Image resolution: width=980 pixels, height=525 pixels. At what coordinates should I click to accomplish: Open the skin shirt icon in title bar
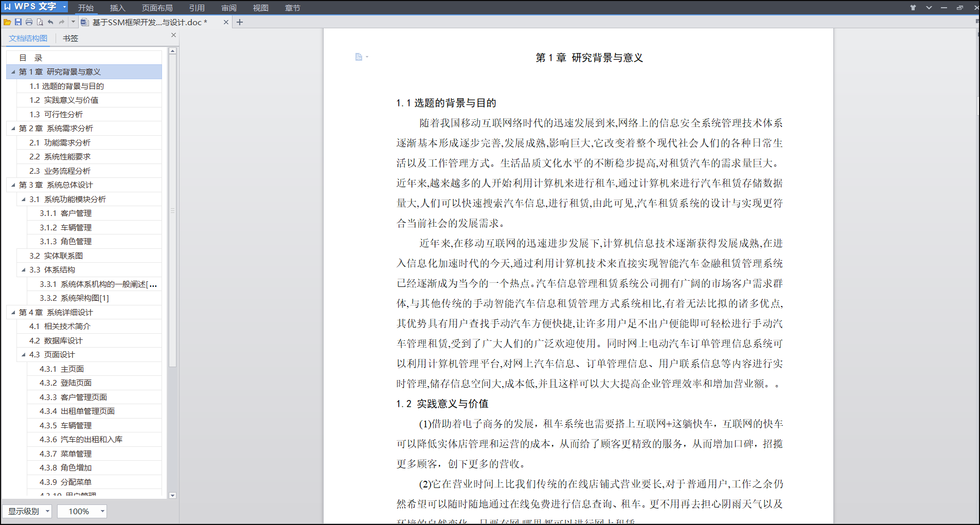coord(913,8)
